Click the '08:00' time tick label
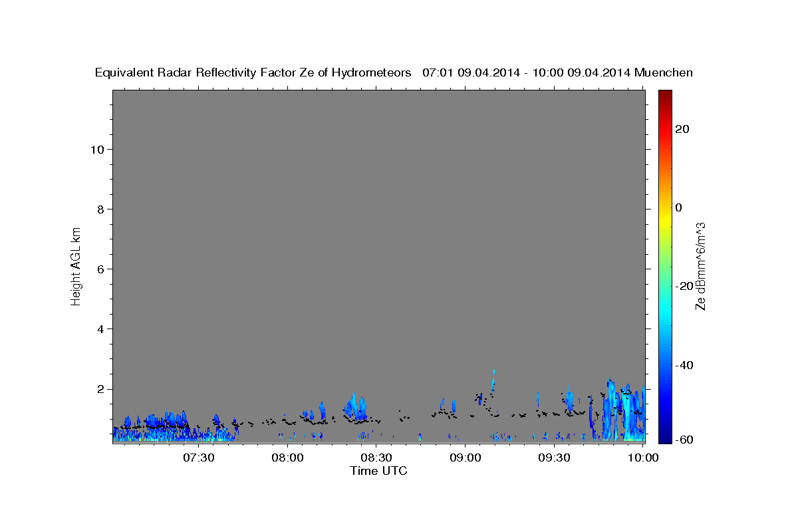798x532 pixels. point(289,458)
